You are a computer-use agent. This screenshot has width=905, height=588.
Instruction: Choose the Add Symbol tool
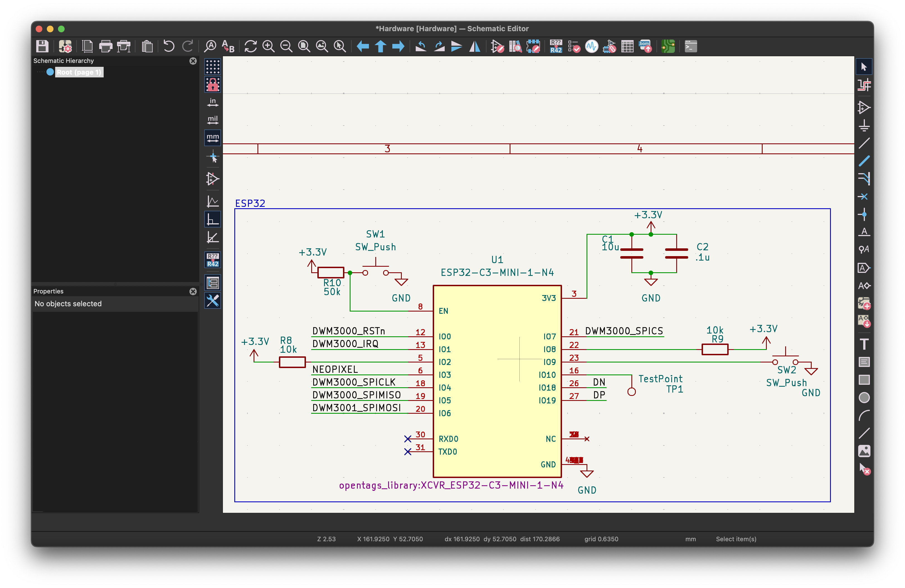(864, 107)
